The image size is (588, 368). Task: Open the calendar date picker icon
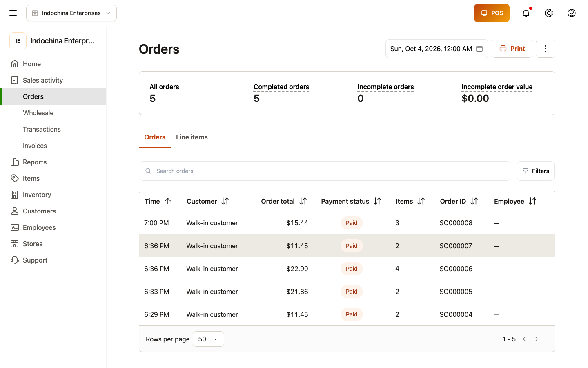pos(479,49)
